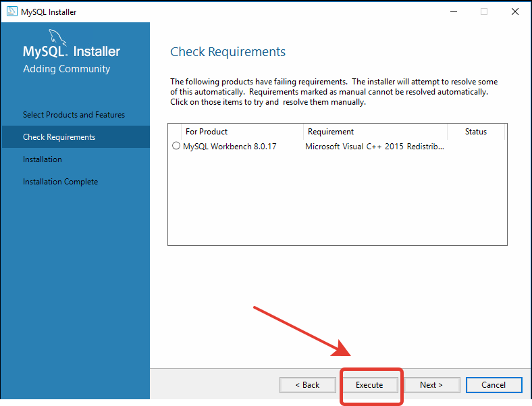Screen dimensions: 532x406
Task: Click the MySQL dolphin logo
Action: pyautogui.click(x=57, y=37)
